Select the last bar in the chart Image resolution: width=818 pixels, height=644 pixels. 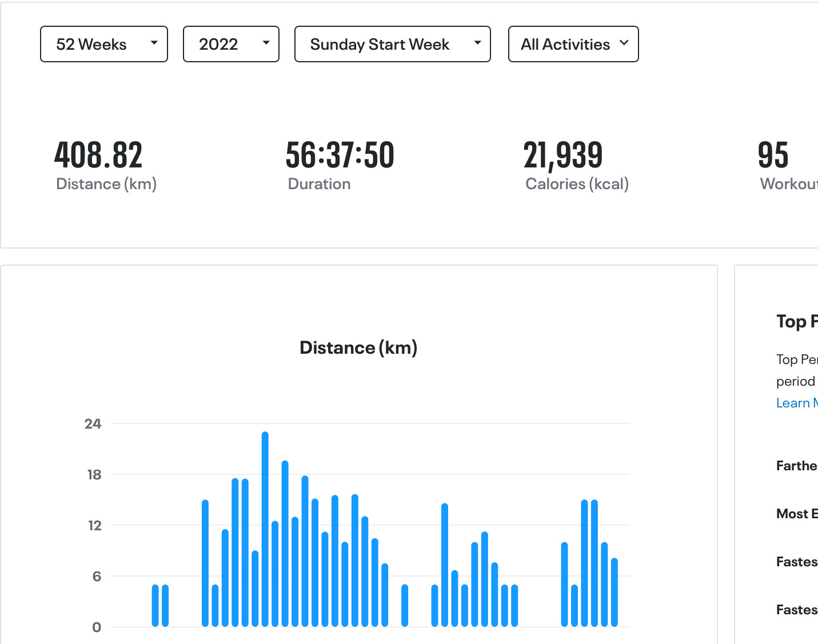pyautogui.click(x=615, y=593)
